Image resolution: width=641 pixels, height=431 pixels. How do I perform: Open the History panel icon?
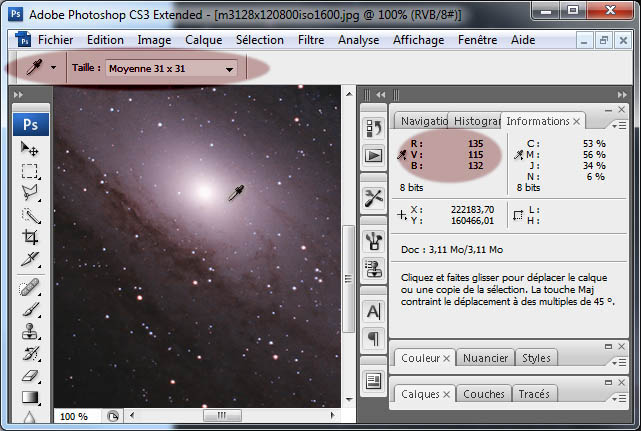374,128
